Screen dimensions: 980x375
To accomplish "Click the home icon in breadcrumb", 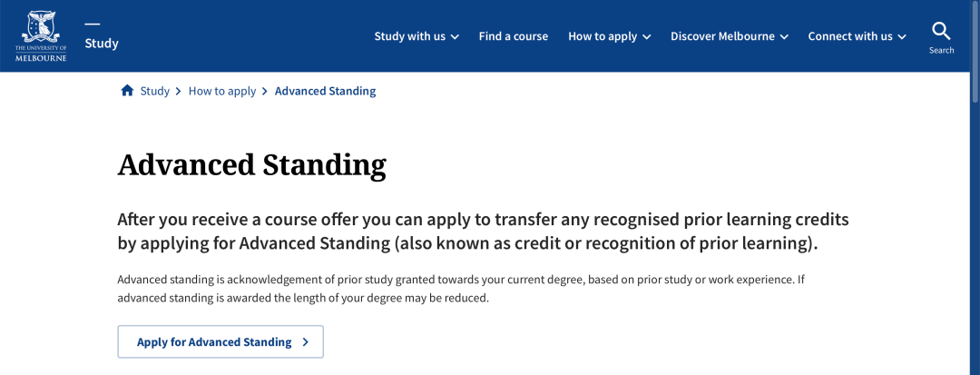I will click(x=127, y=91).
